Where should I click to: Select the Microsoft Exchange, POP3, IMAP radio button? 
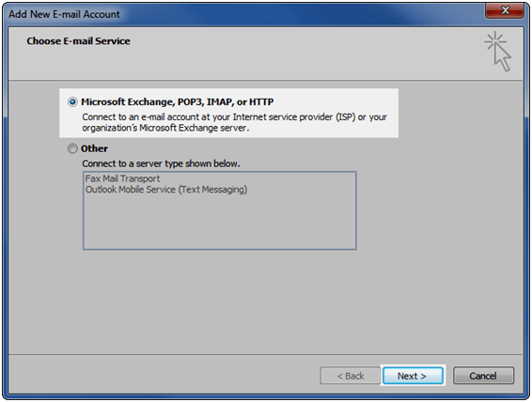coord(72,101)
